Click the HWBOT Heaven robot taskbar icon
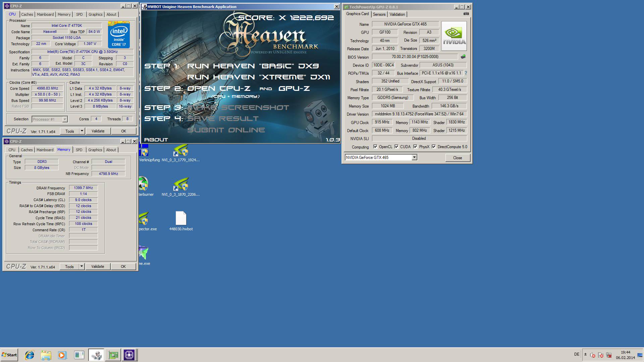Screen dimensions: 644x362 (x=96, y=355)
